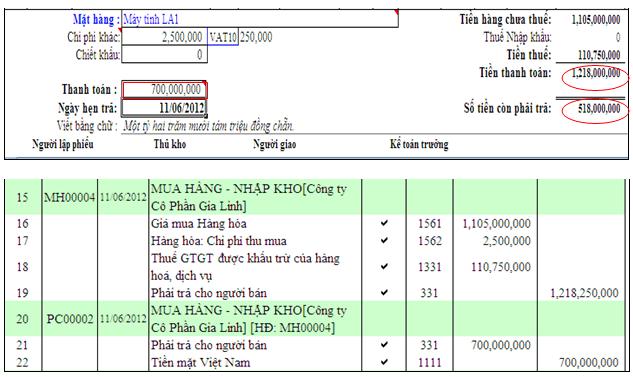633x377 pixels.
Task: Select Tiền thuế value 110,750,000 in form
Action: (599, 54)
